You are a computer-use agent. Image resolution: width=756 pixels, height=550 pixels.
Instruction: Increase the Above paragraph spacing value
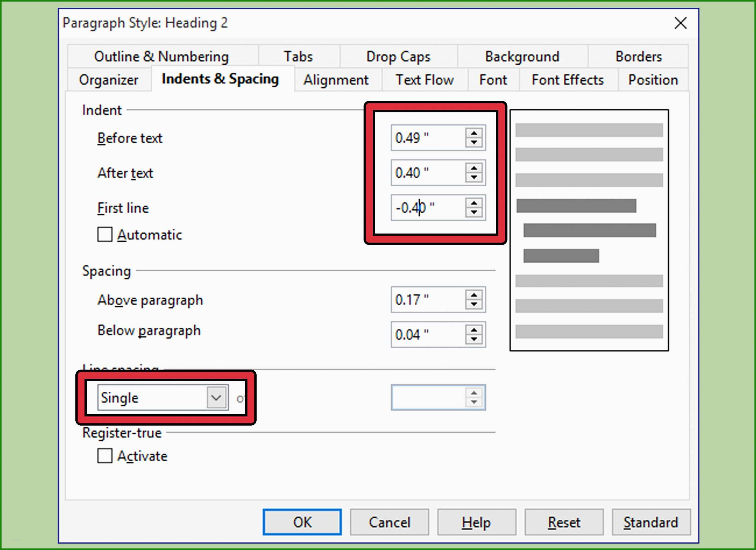click(x=474, y=295)
